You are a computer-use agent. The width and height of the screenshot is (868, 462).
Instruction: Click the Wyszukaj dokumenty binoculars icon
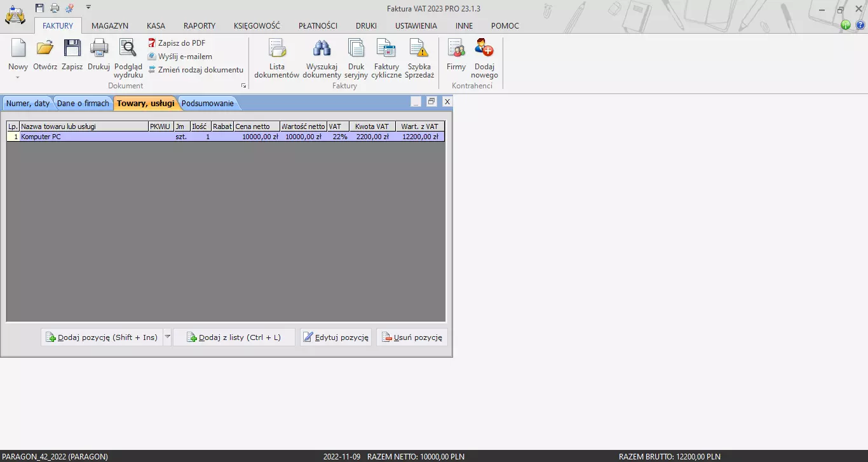click(x=322, y=49)
